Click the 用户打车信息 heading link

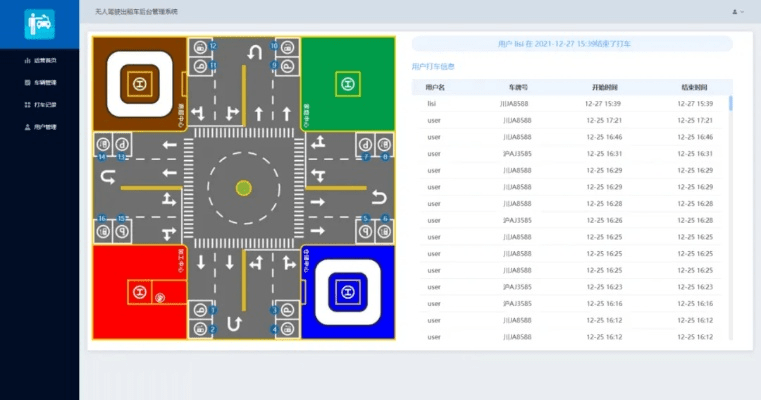point(433,67)
